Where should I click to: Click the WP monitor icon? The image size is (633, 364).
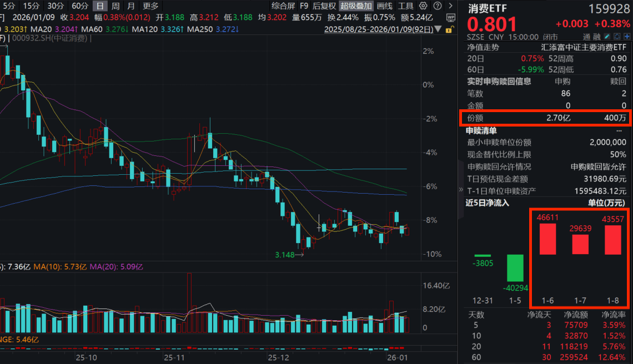click(x=450, y=17)
